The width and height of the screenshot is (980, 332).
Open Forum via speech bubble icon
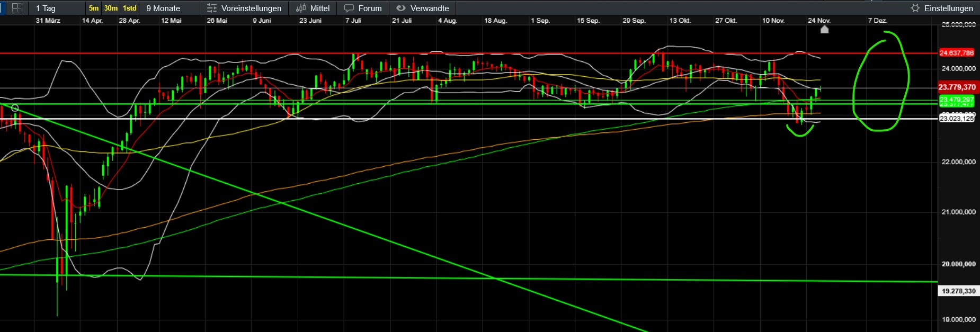click(349, 8)
